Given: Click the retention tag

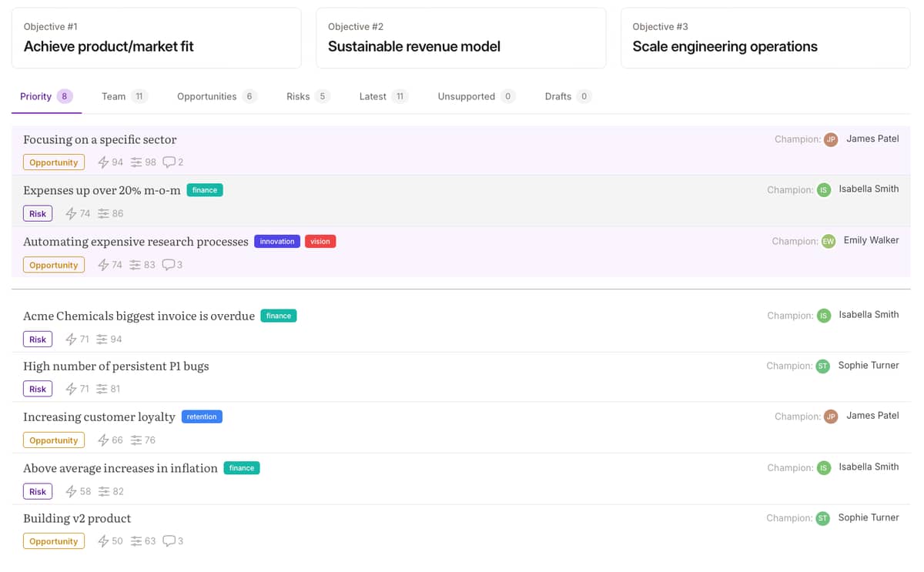Looking at the screenshot, I should coord(202,416).
